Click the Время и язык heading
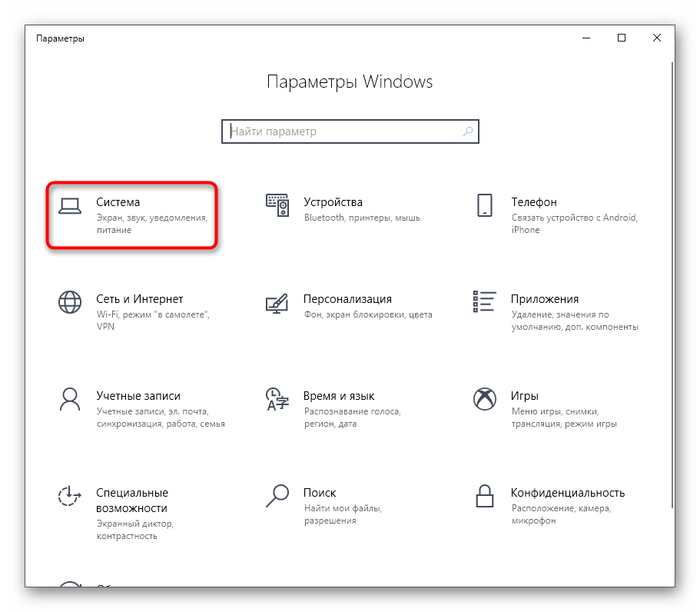This screenshot has width=700, height=612. (x=339, y=396)
